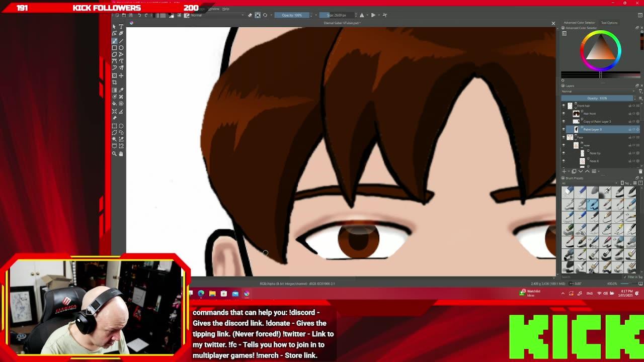Click the Redo toolbar icon
This screenshot has height=362, width=644.
(x=146, y=15)
